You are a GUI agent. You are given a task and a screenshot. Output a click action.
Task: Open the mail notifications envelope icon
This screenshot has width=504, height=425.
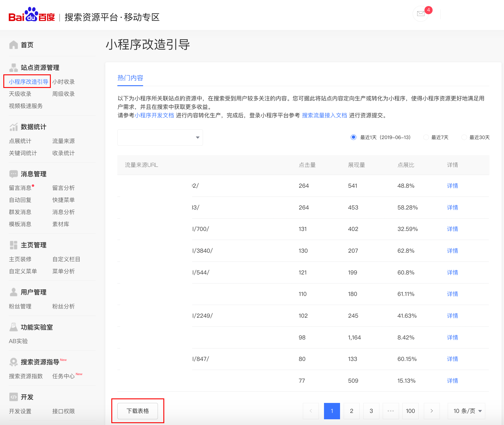pyautogui.click(x=421, y=14)
